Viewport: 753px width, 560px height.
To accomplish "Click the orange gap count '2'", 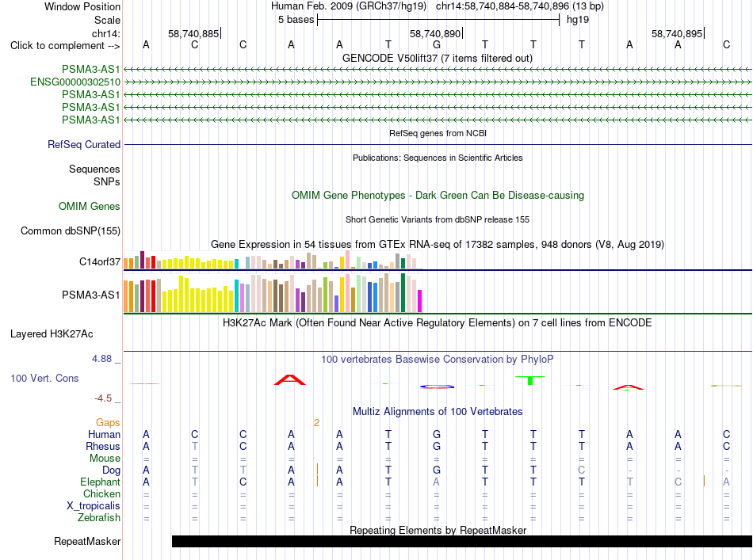I will [x=316, y=423].
